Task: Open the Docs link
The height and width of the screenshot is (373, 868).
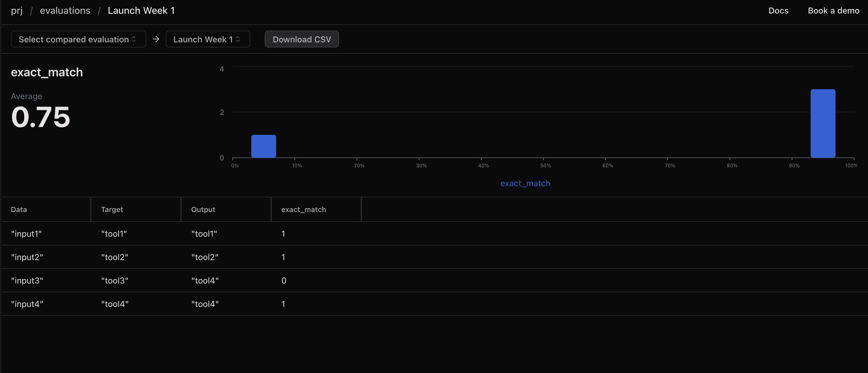Action: pos(778,11)
